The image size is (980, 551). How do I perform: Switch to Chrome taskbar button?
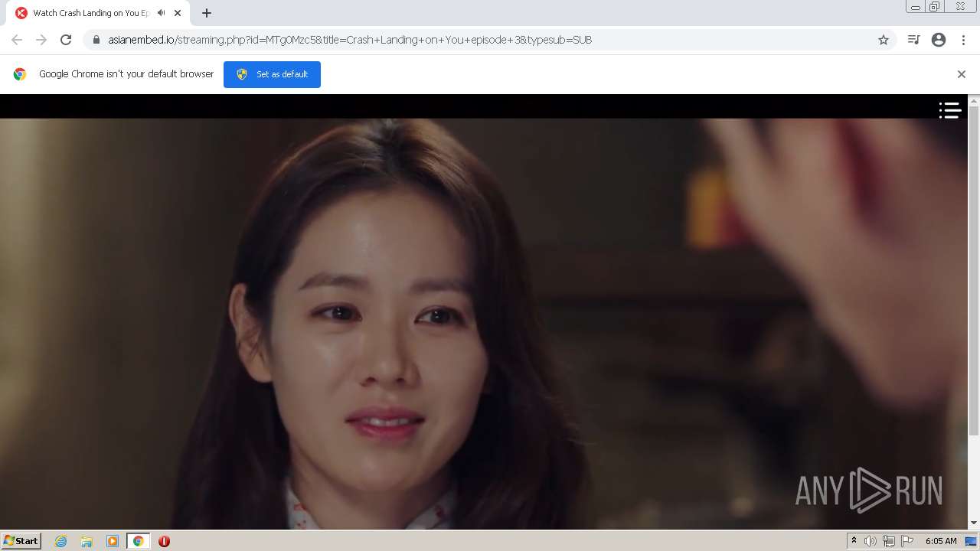pyautogui.click(x=138, y=541)
